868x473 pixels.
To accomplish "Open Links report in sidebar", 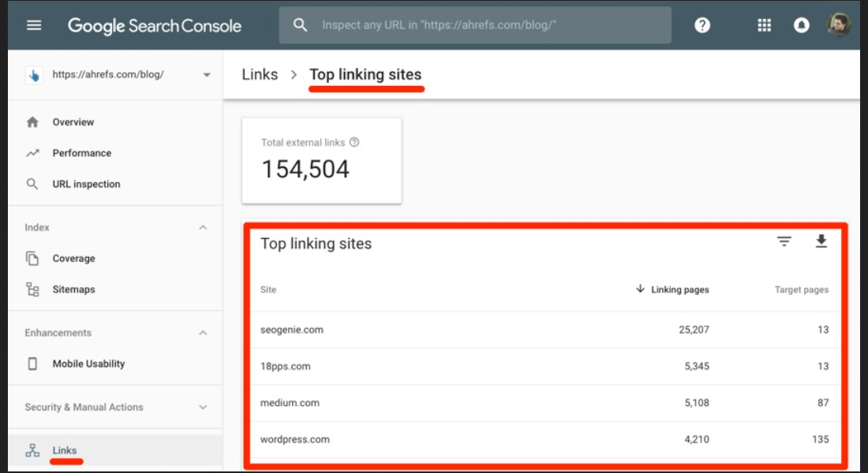I will click(x=115, y=450).
